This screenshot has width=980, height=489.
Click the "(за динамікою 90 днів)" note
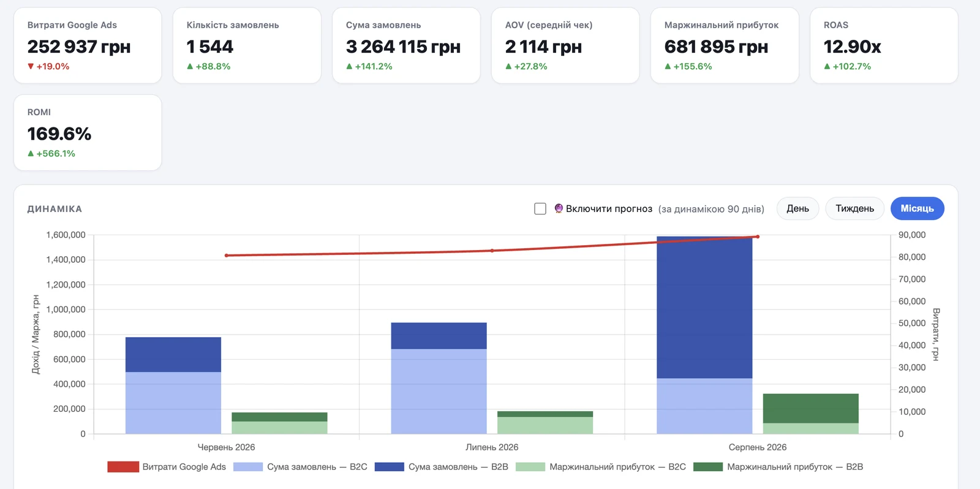point(711,209)
